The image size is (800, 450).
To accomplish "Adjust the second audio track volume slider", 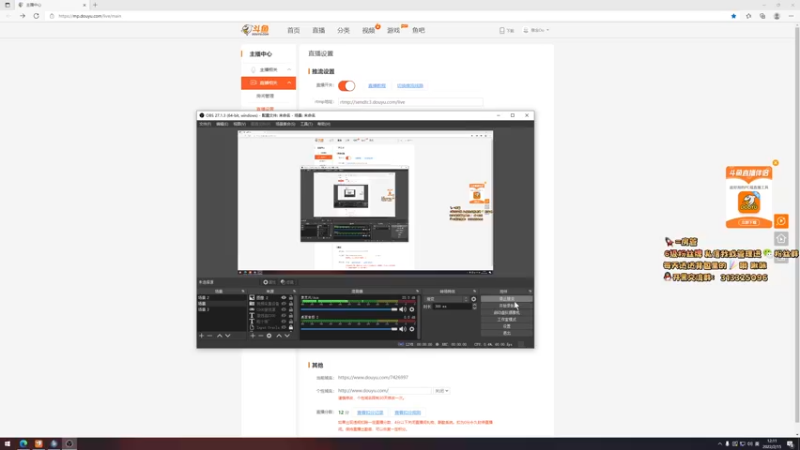I will 349,329.
